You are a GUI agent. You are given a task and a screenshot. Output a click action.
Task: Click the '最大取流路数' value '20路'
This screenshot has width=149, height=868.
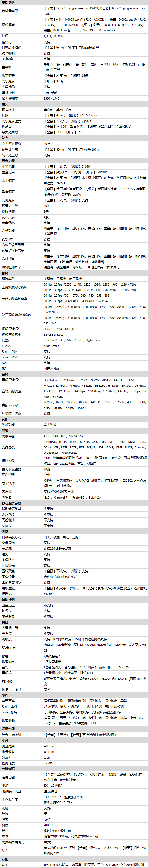[x=47, y=469]
